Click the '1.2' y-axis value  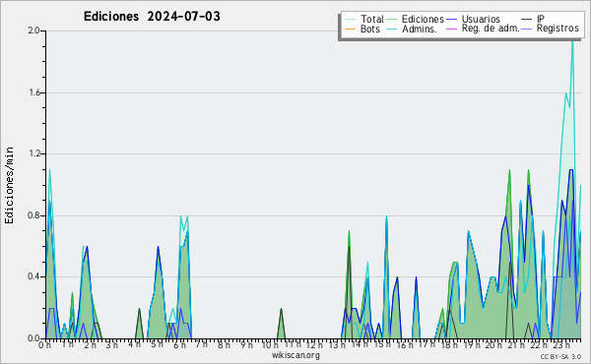click(x=33, y=153)
